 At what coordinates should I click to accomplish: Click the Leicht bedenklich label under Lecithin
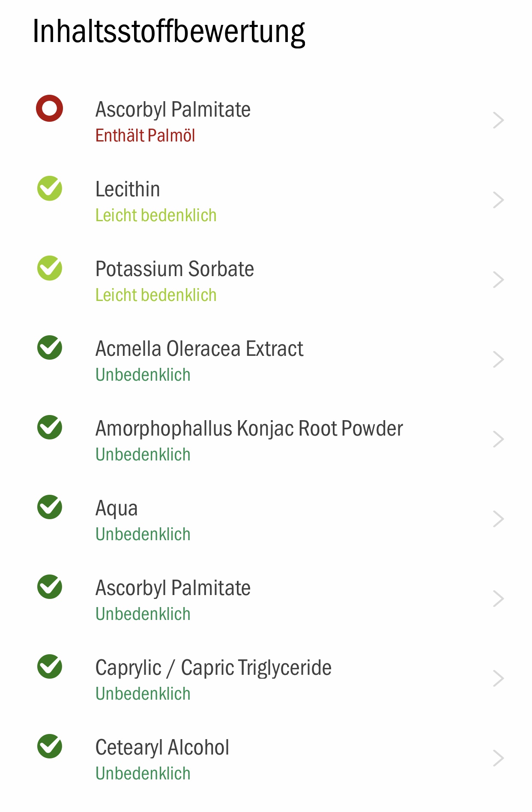click(x=156, y=215)
